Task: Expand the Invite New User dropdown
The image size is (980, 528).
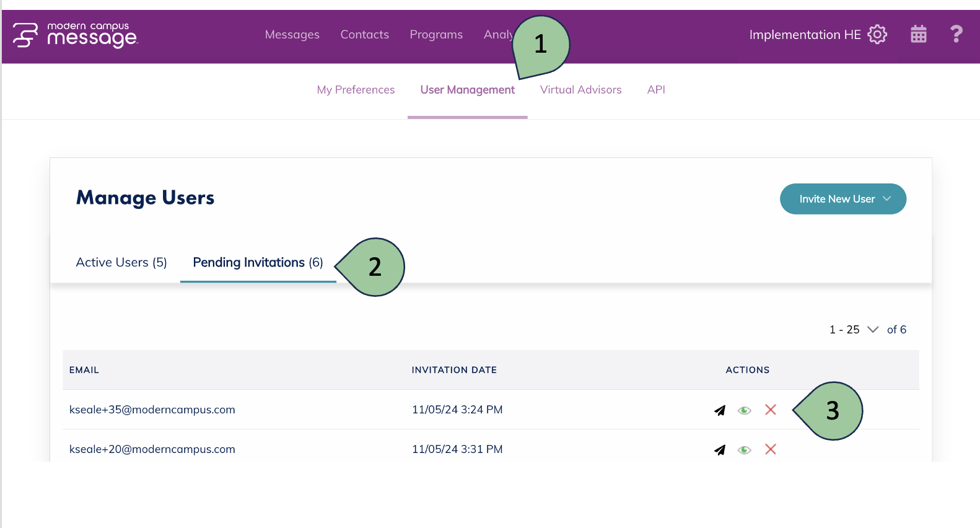Action: click(x=842, y=199)
